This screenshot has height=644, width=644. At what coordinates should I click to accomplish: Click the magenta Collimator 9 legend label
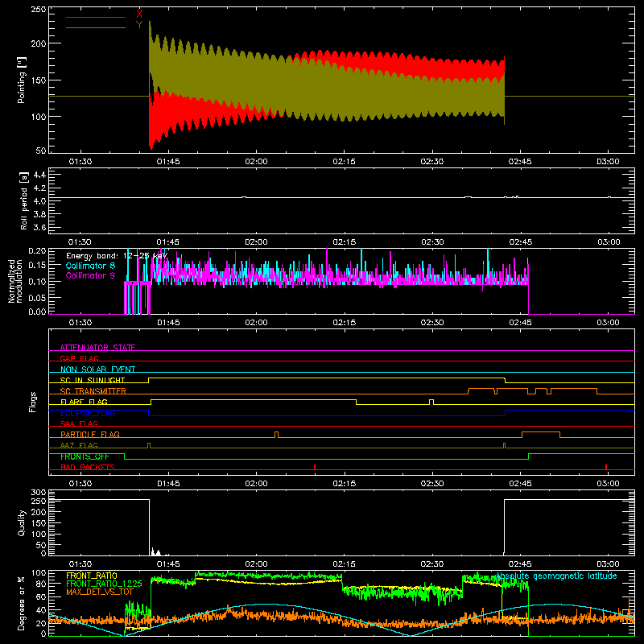click(90, 275)
